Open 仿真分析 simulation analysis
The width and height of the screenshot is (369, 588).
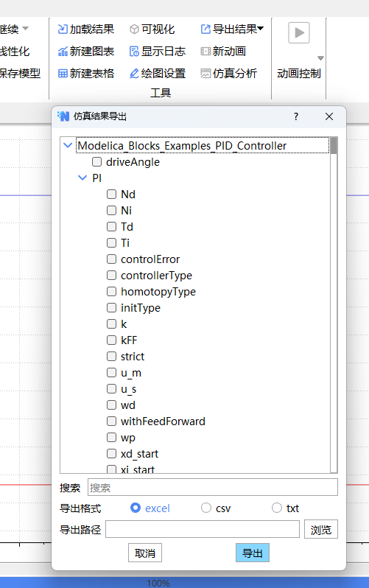tap(229, 74)
